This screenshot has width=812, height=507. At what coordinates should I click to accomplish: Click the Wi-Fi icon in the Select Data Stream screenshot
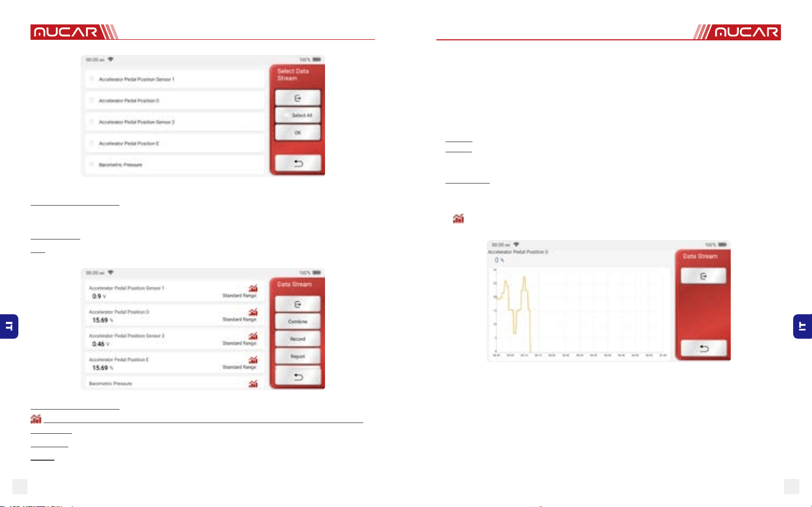click(110, 59)
